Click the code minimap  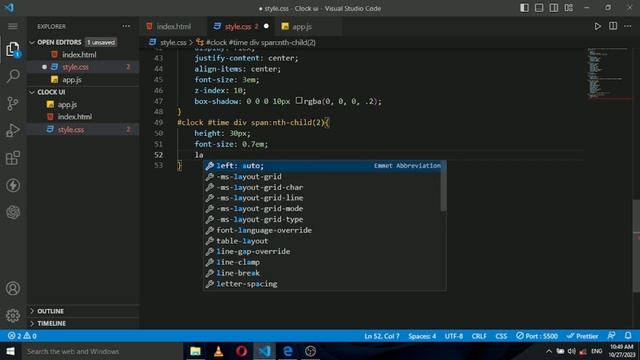click(x=608, y=73)
